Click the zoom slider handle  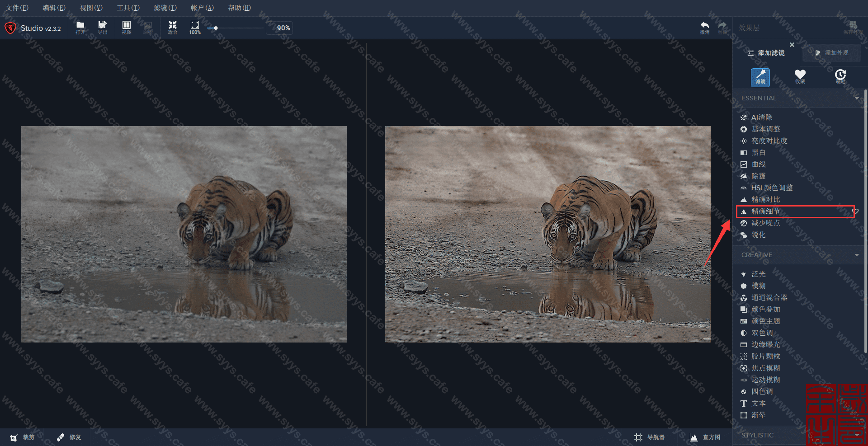pyautogui.click(x=216, y=28)
